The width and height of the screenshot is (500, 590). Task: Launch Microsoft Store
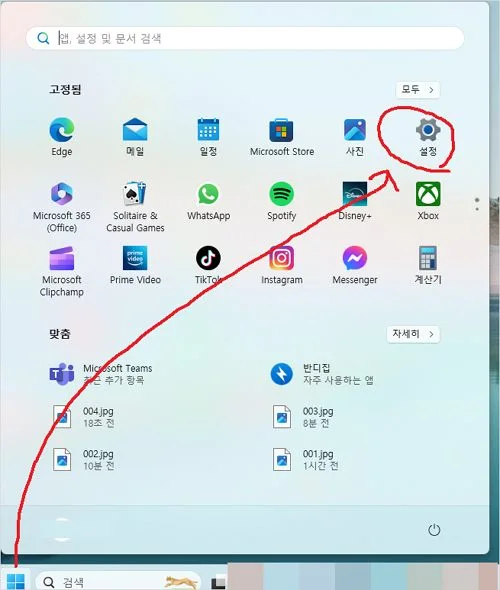pyautogui.click(x=282, y=137)
